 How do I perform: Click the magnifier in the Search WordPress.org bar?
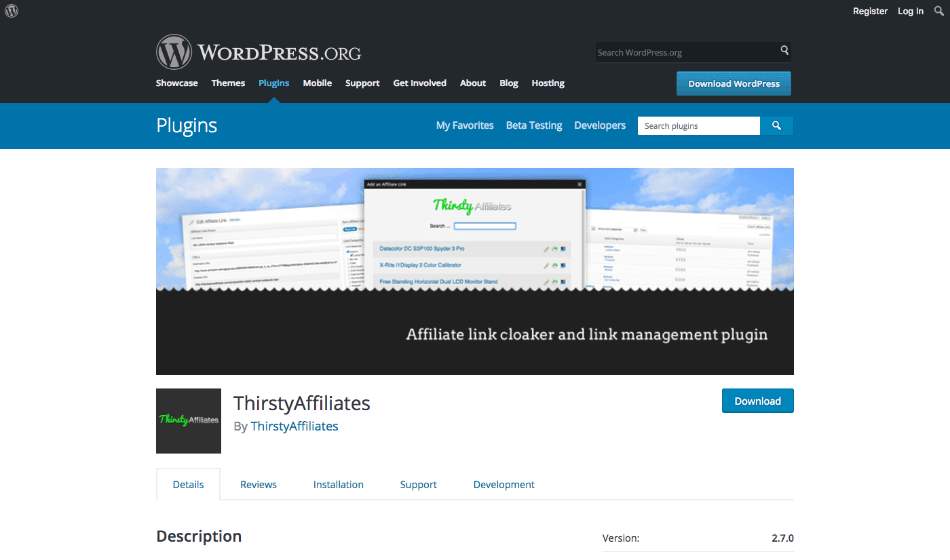tap(784, 52)
